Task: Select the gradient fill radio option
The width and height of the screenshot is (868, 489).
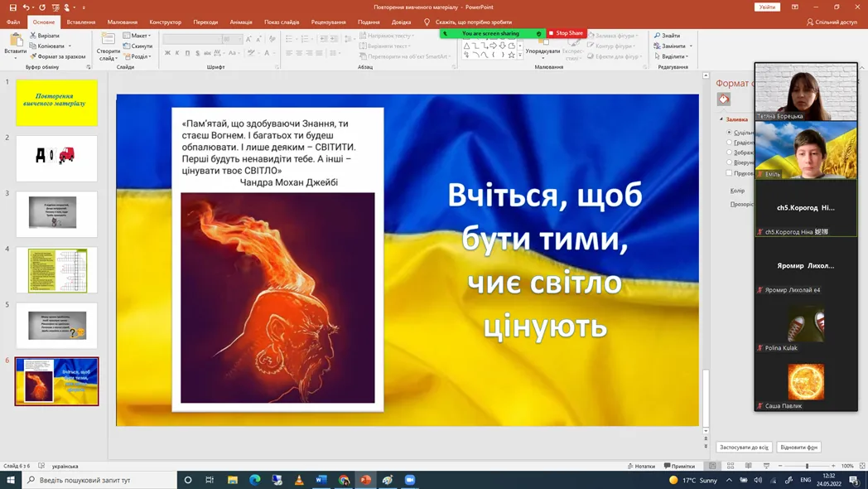Action: 730,143
